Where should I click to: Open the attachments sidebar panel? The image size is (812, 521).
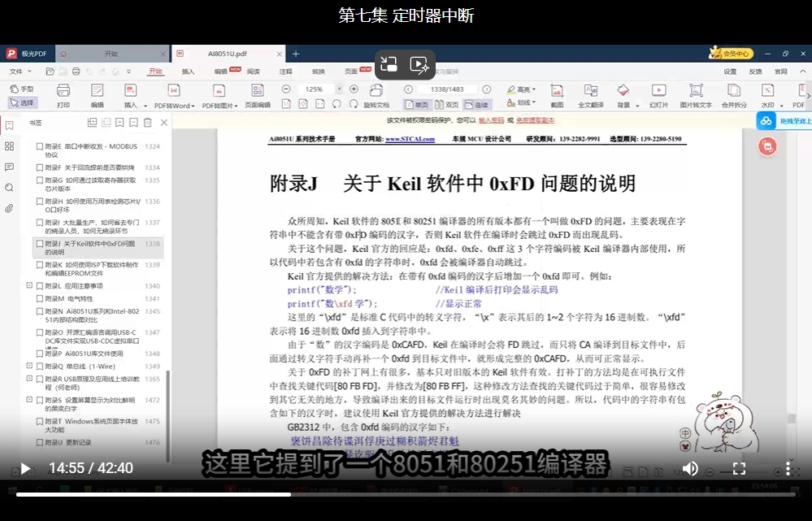pos(9,209)
